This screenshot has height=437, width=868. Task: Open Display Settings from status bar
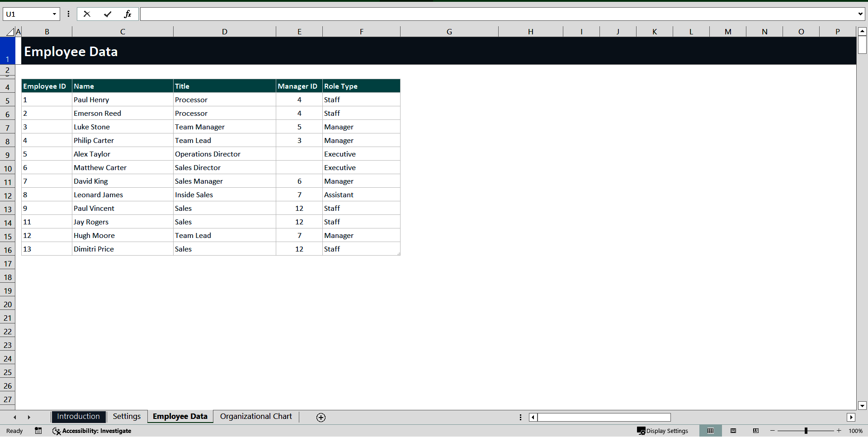click(x=663, y=431)
